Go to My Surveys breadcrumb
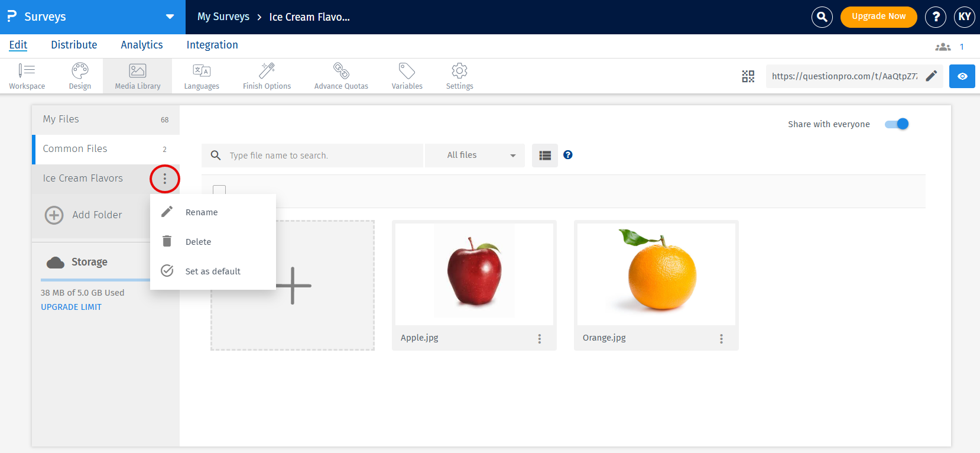 pos(223,17)
